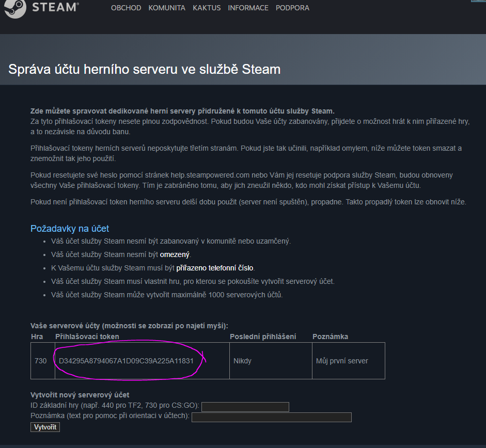Click the requirement about maximálně 1000 serverových účtů
This screenshot has height=448, width=486.
click(x=167, y=295)
